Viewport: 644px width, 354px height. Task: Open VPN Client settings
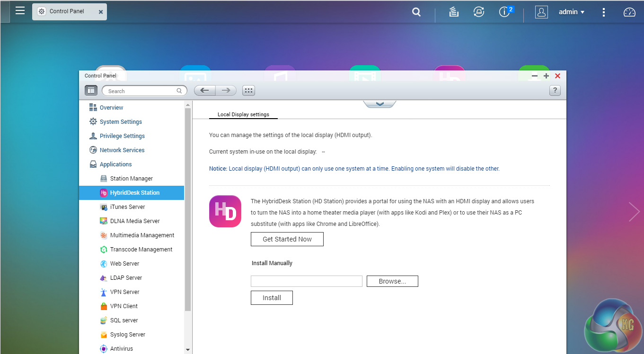click(x=132, y=306)
